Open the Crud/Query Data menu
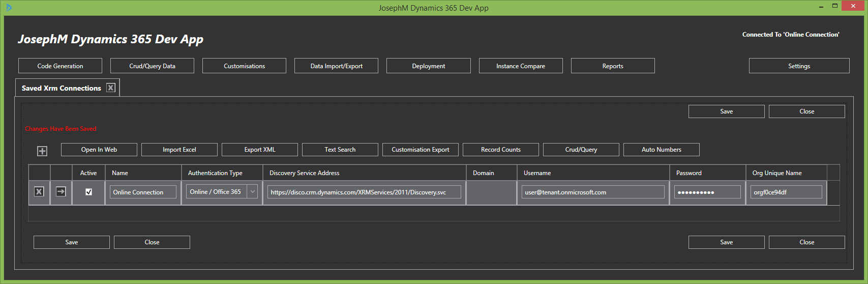The height and width of the screenshot is (284, 868). point(152,66)
